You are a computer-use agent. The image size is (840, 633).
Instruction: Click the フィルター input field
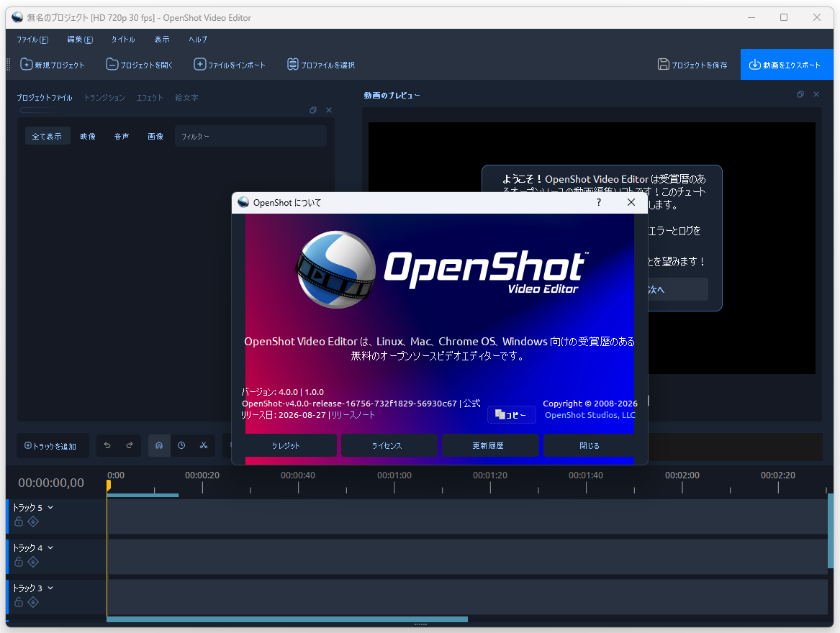[x=250, y=136]
